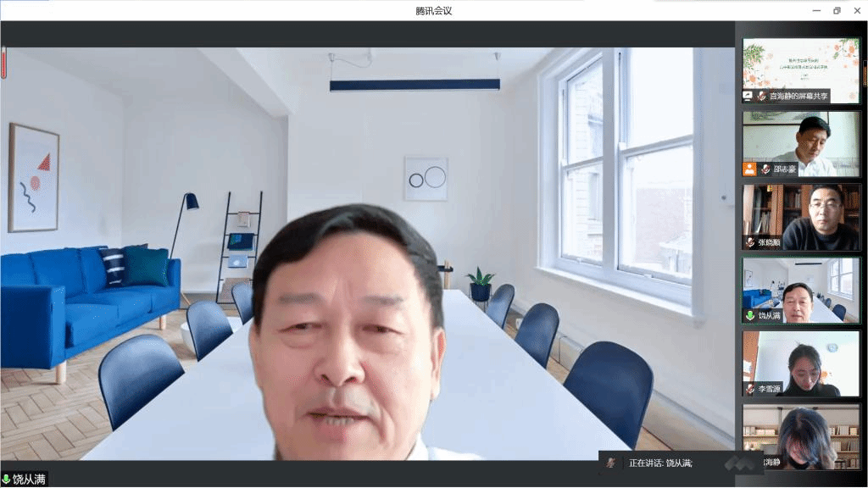Click green microphone icon on 饶从满's sidebar tile
This screenshot has width=868, height=488.
click(750, 315)
